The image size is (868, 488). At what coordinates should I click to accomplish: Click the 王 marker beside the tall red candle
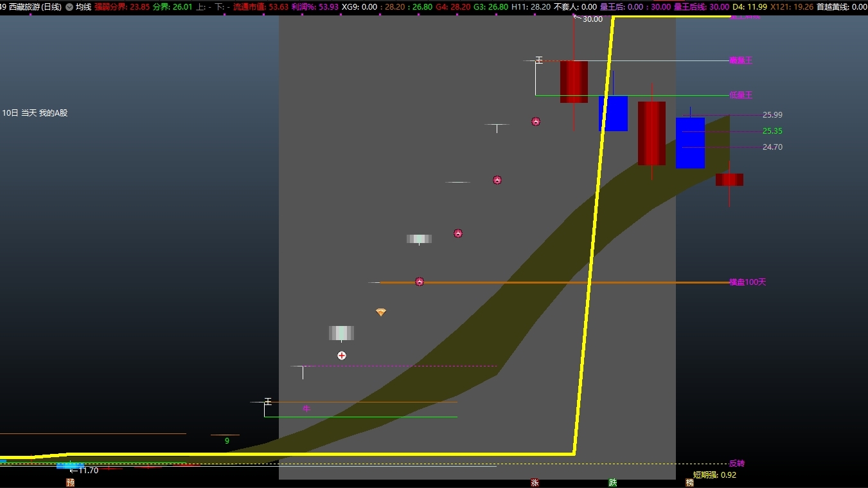coord(539,60)
